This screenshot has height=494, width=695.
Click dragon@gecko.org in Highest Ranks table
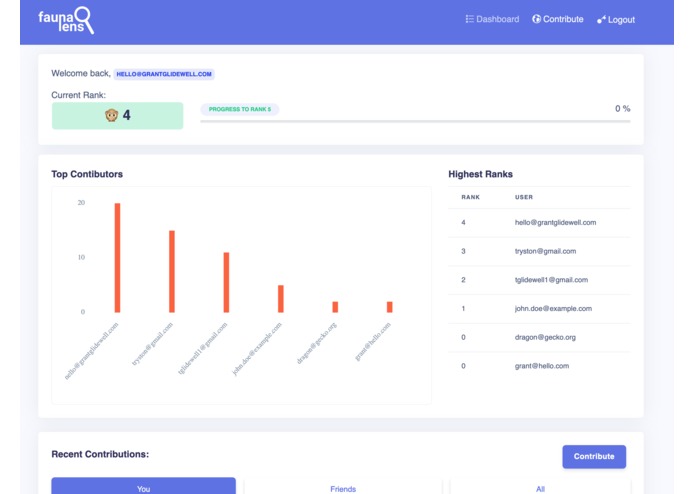point(545,337)
